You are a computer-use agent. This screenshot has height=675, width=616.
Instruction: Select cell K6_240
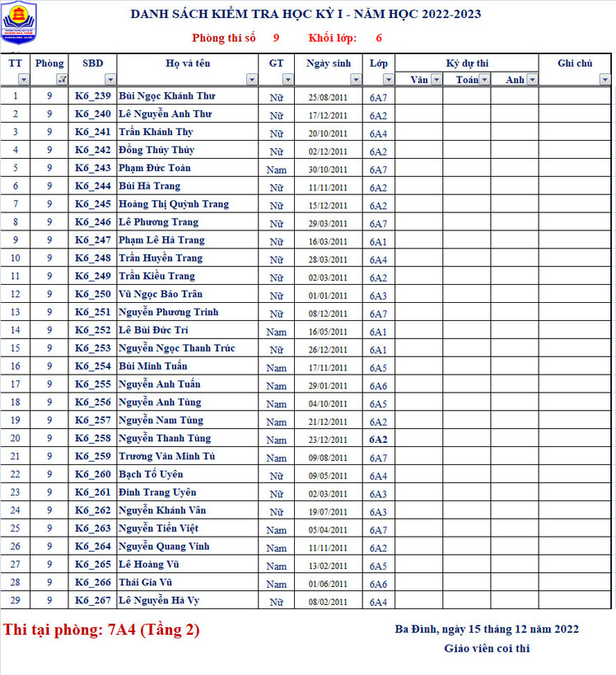coord(92,114)
